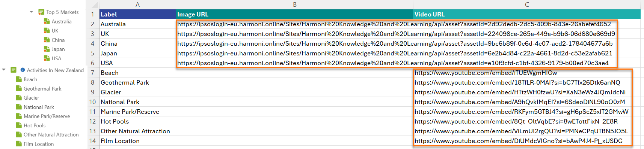
Task: Select Marine Park/Reserve in the tree
Action: [47, 116]
